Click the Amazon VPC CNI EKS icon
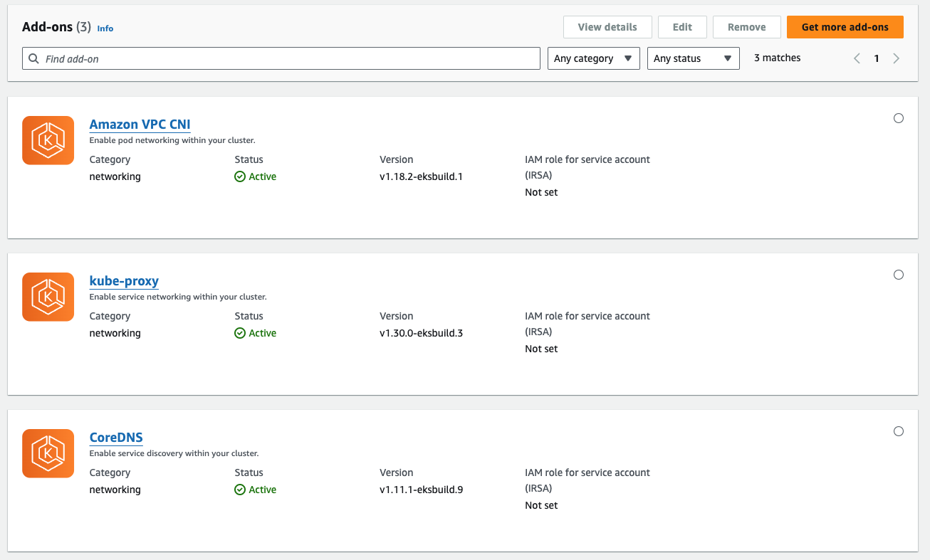Viewport: 930px width, 560px height. 48,140
